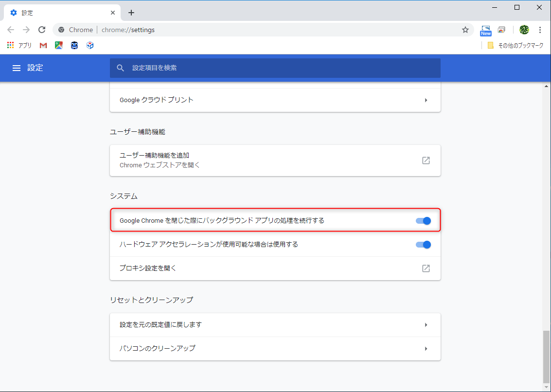The image size is (551, 392).
Task: Disable background apps after closing Chrome
Action: pos(423,220)
